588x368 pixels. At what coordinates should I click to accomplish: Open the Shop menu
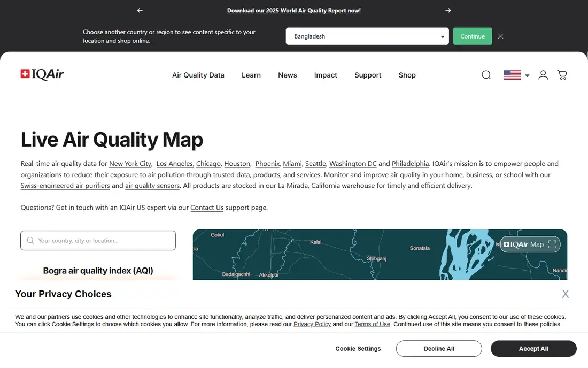407,75
